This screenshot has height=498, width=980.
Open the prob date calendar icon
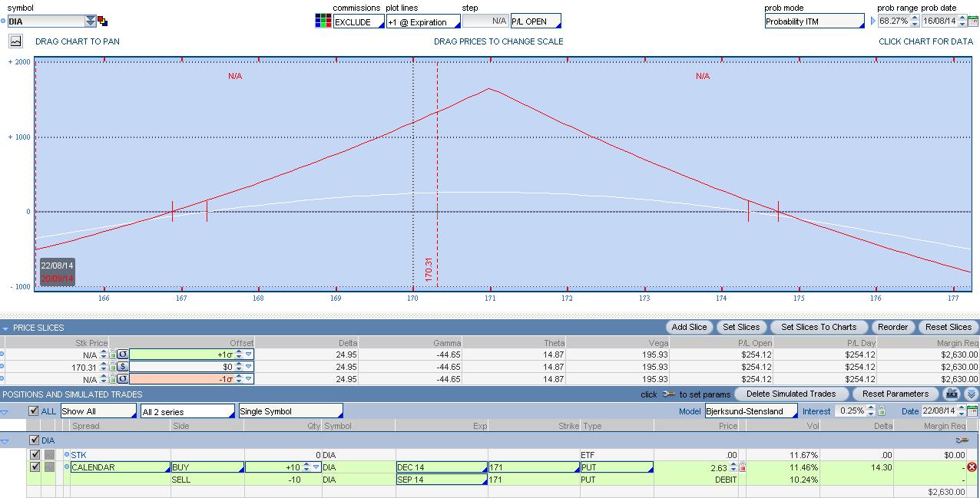[972, 21]
